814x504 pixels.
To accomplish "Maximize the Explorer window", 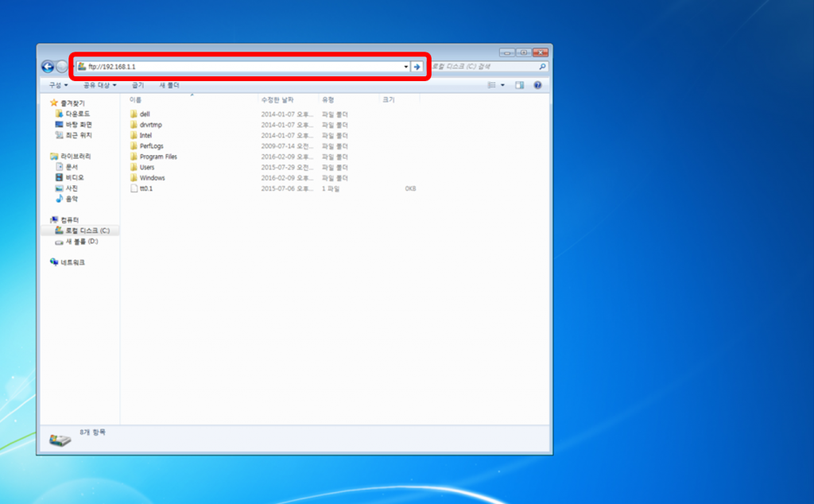I will 523,52.
